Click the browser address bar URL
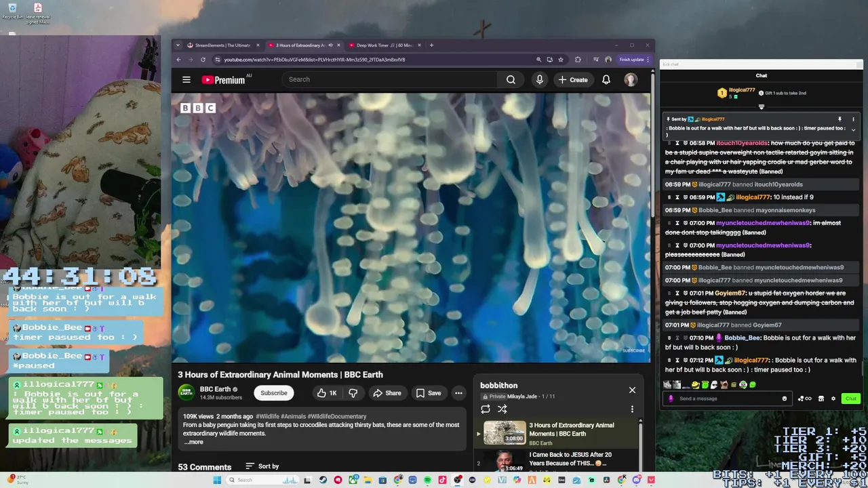 tap(315, 60)
